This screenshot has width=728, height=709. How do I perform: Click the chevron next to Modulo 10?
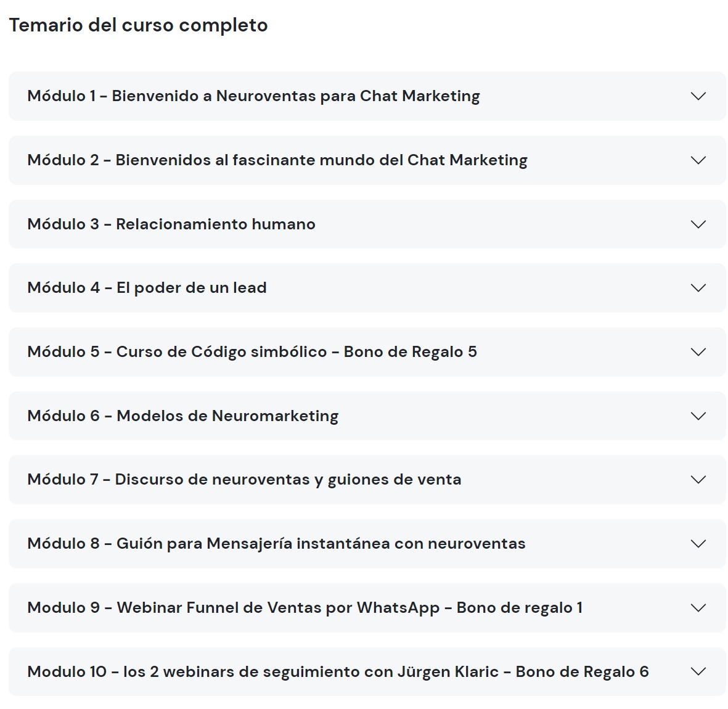[698, 672]
